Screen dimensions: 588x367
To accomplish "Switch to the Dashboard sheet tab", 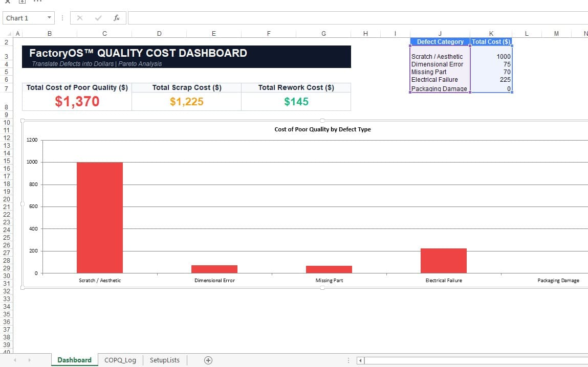I will click(x=74, y=360).
